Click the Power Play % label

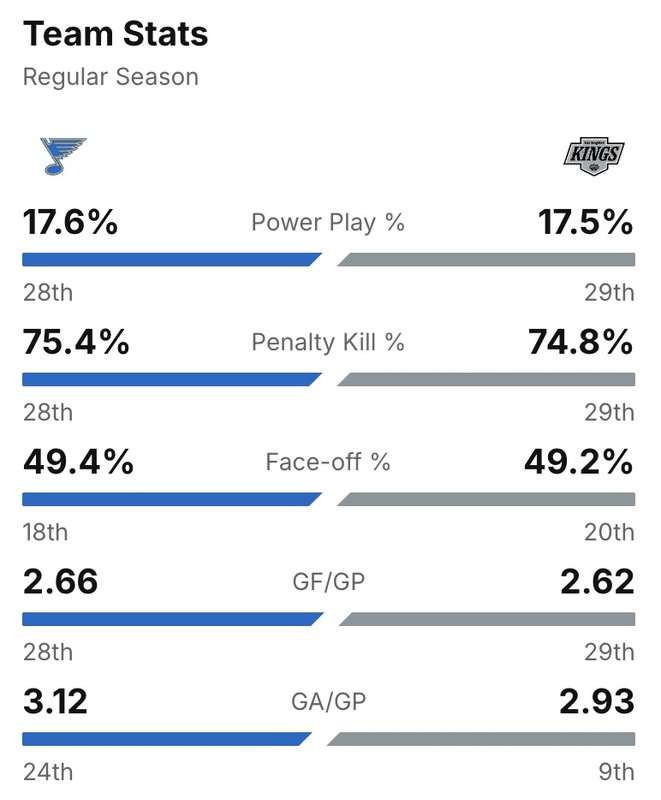point(328,222)
